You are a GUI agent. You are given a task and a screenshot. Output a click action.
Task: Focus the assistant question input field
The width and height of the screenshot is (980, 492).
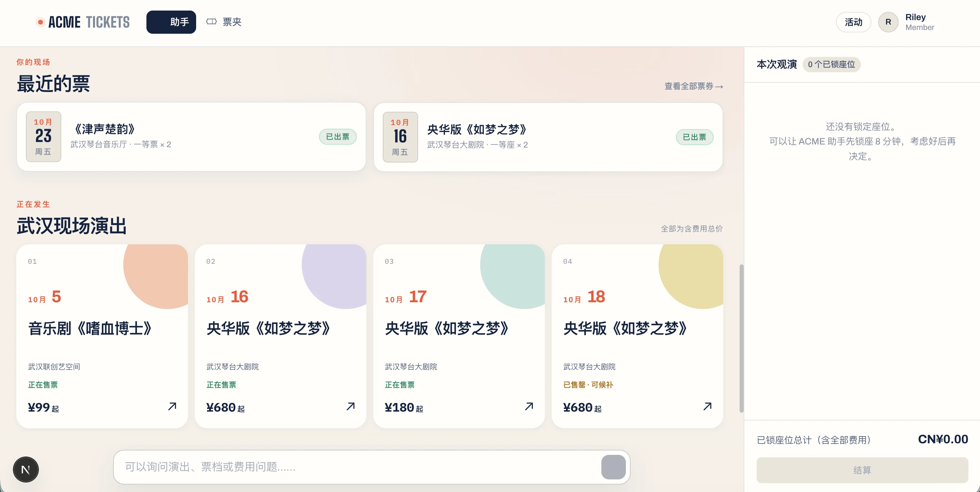[358, 467]
